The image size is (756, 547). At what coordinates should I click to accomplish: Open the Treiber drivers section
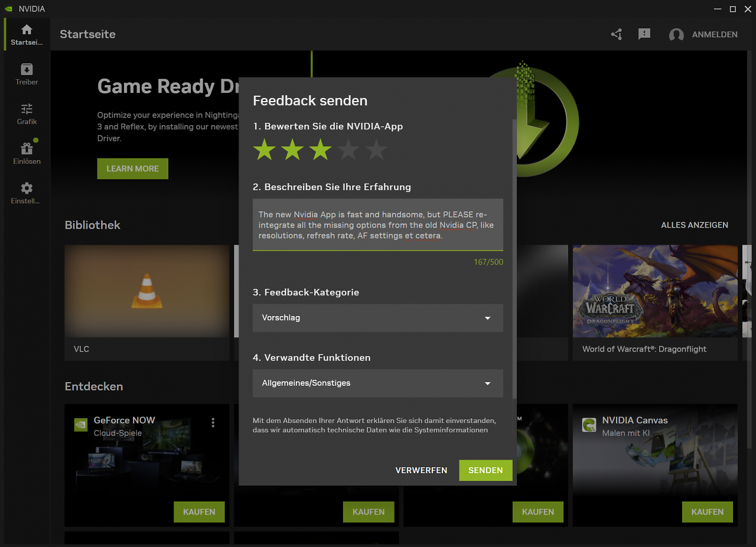click(x=27, y=74)
